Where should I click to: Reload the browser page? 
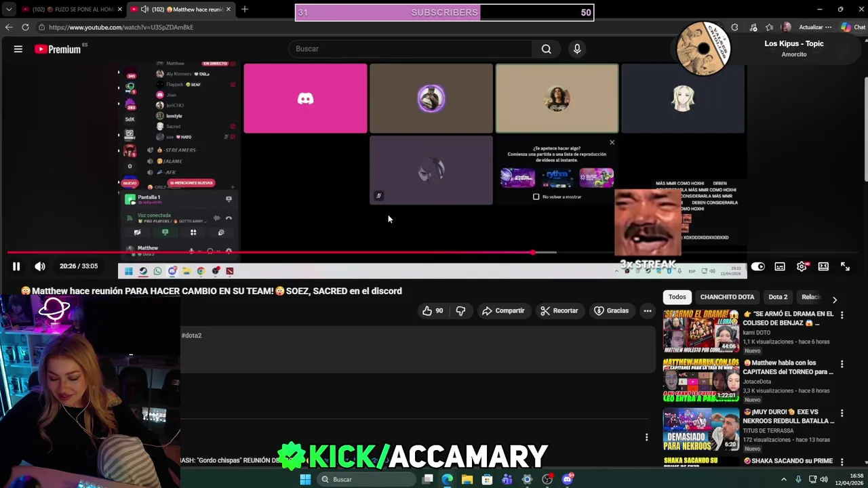25,27
